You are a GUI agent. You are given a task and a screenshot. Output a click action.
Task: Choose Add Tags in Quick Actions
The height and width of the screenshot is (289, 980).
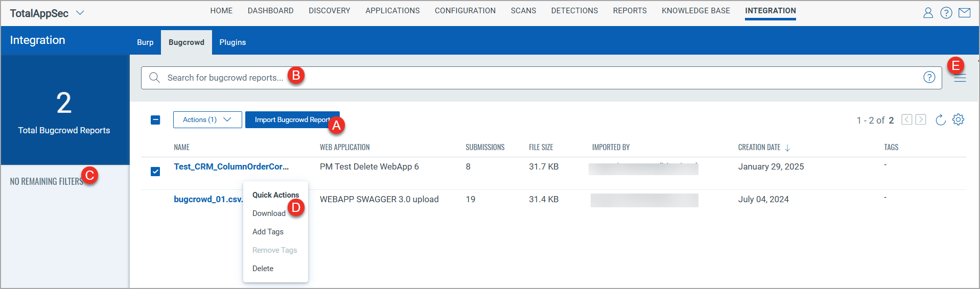click(268, 232)
